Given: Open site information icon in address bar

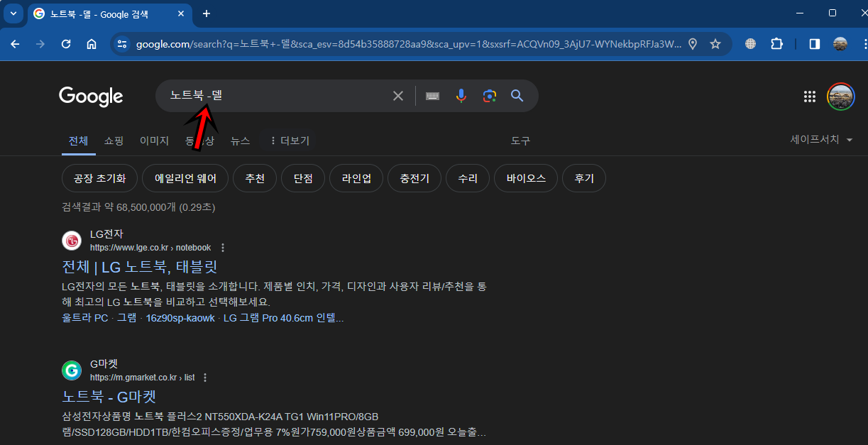Looking at the screenshot, I should click(122, 44).
